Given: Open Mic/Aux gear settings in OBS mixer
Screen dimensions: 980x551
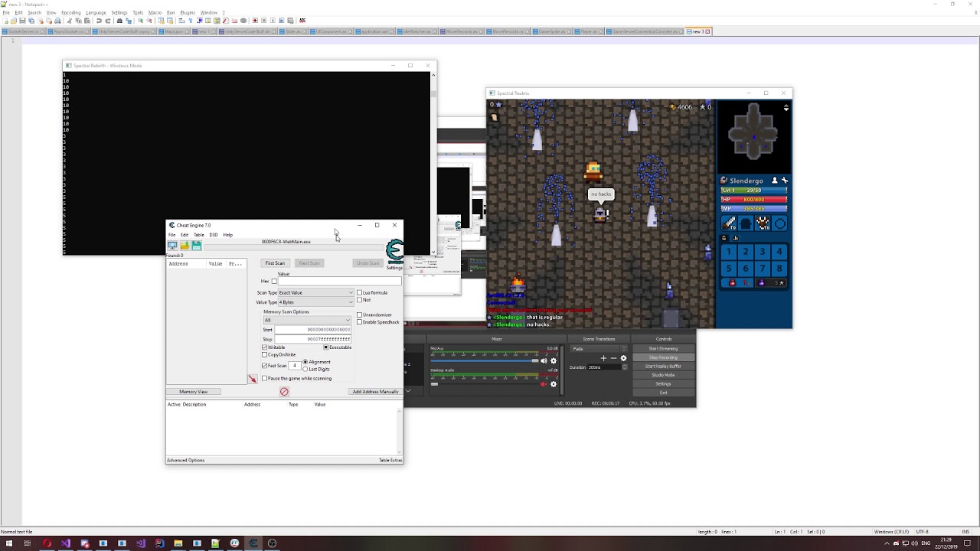Looking at the screenshot, I should [554, 360].
